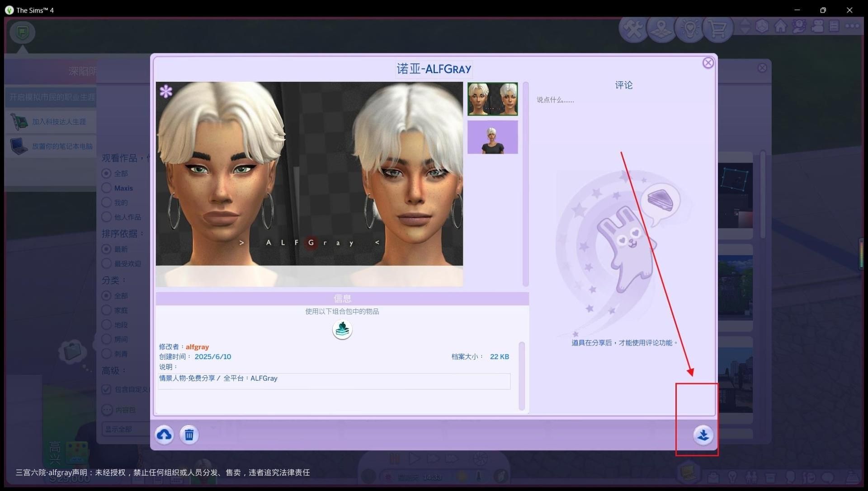Click 开启模拟市民的职业生涯 header
This screenshot has height=491, width=868.
(52, 97)
